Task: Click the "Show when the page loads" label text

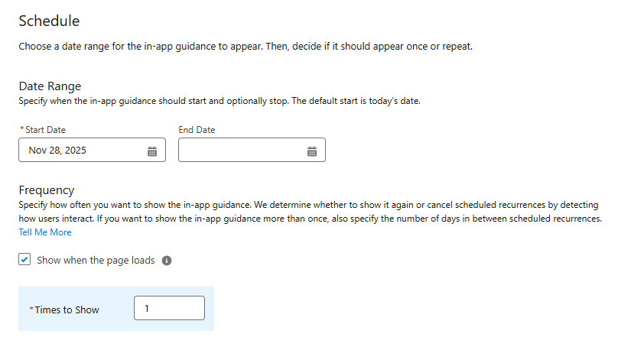Action: 96,261
